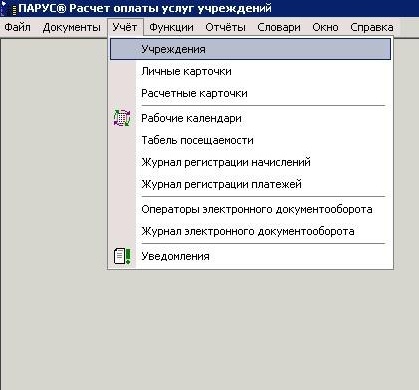The image size is (419, 390).
Task: Open the Функции menu
Action: click(x=171, y=27)
